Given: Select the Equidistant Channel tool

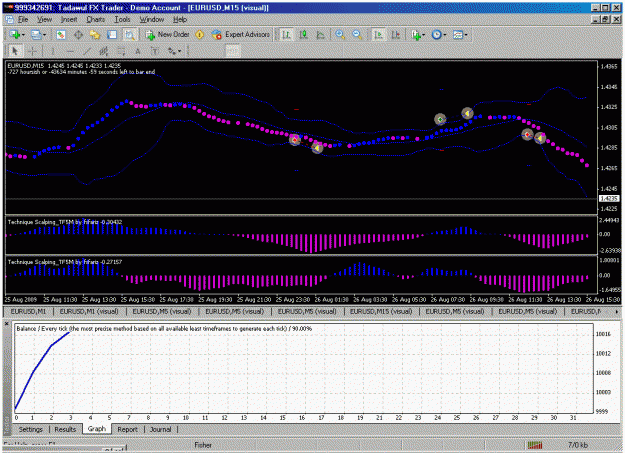Looking at the screenshot, I should [104, 51].
